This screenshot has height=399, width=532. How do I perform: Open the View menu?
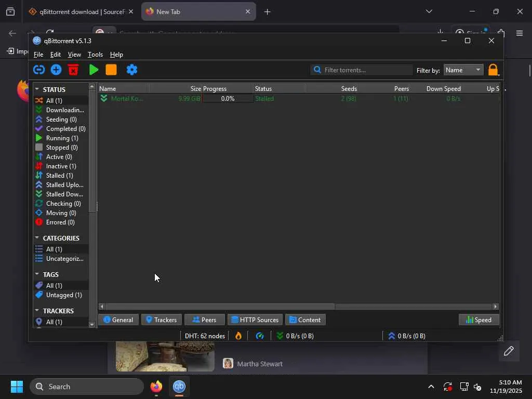coord(74,54)
